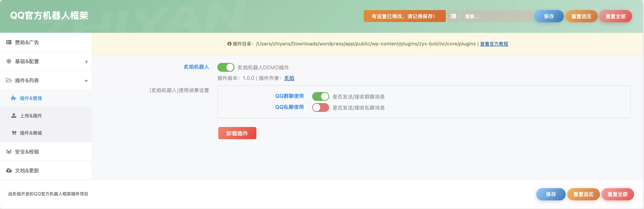Open the 文档&更新 section
This screenshot has height=209, width=644.
tap(46, 170)
